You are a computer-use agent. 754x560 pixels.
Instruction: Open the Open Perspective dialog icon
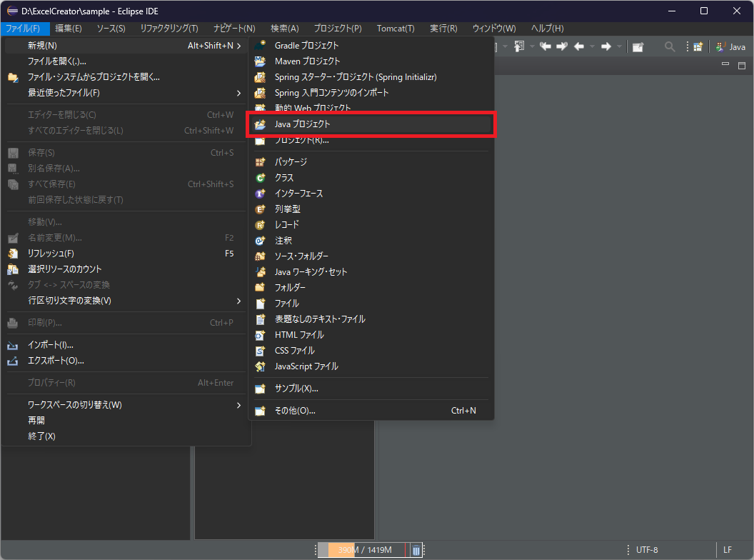(698, 46)
